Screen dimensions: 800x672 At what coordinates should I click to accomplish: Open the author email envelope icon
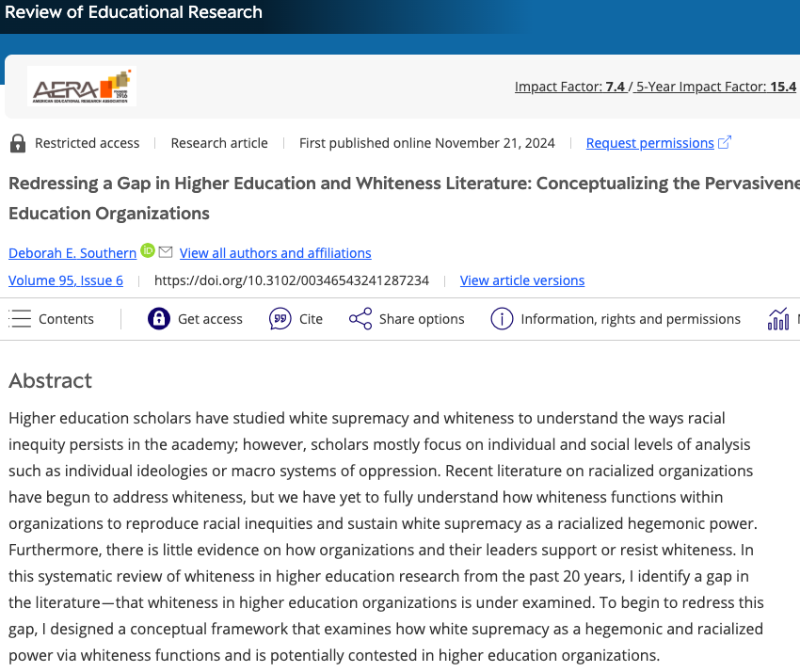click(166, 252)
